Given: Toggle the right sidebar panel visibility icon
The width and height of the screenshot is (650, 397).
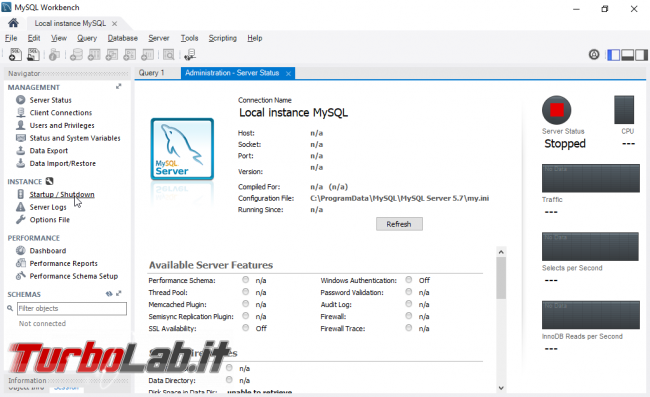Looking at the screenshot, I should pos(641,55).
